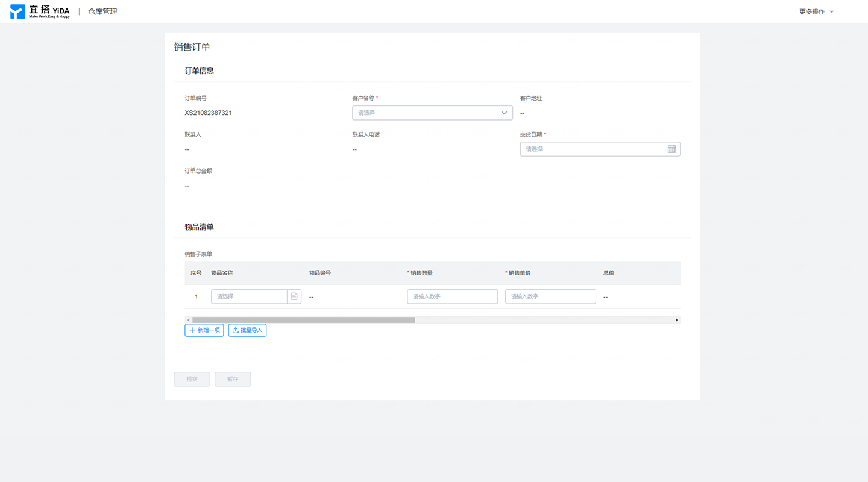Click the 暂存 button

(233, 379)
